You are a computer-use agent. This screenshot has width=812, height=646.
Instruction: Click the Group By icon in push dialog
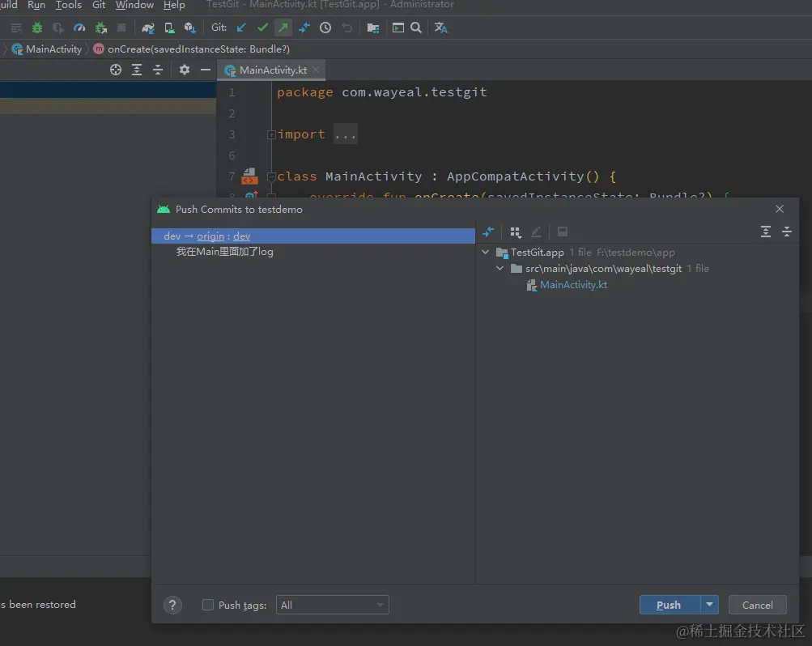click(515, 232)
